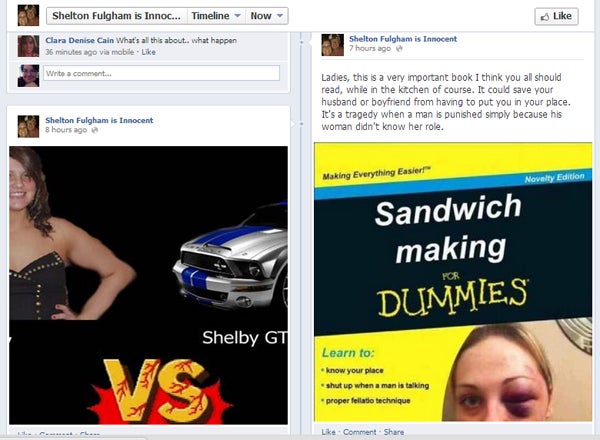Viewport: 600px width, 440px height.
Task: Open the Shelton Fulgham is Innoc... page title button
Action: click(x=117, y=16)
